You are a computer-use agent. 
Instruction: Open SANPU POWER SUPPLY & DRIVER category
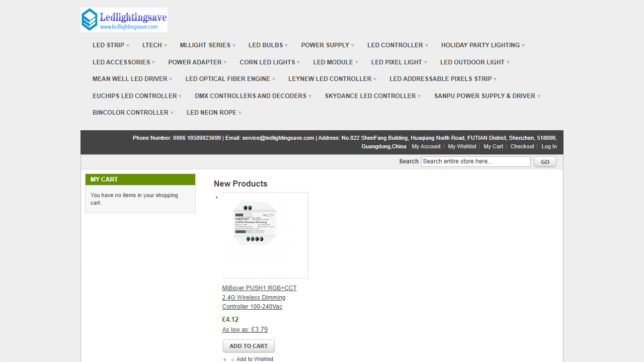coord(488,96)
